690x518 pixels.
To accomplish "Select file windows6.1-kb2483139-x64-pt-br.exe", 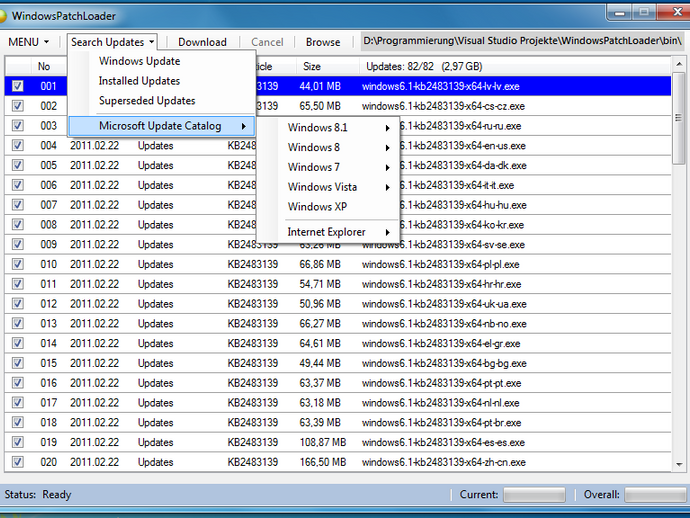I will [x=441, y=422].
